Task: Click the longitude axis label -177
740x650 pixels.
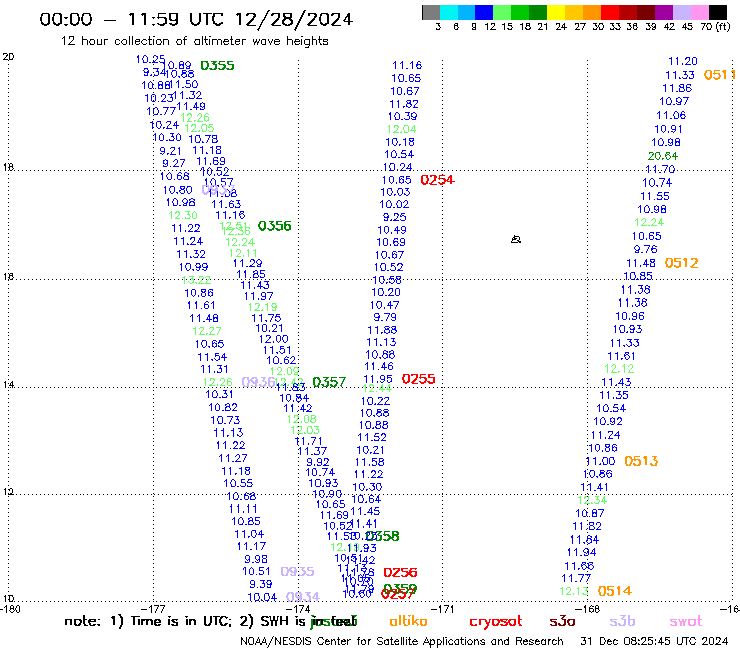Action: (x=153, y=609)
